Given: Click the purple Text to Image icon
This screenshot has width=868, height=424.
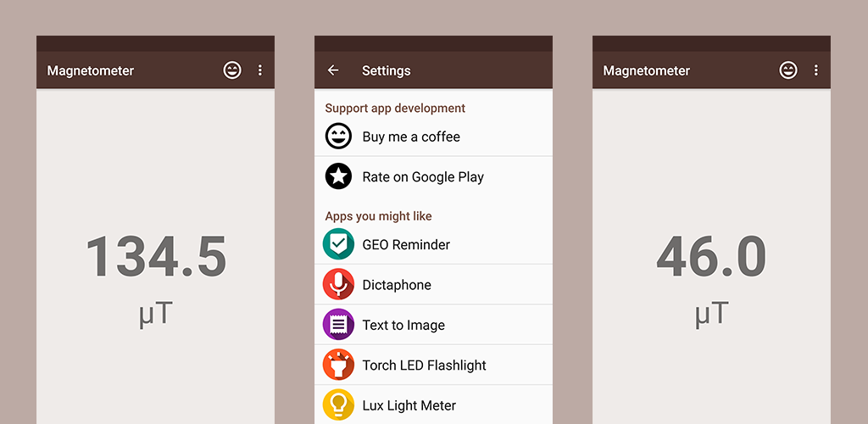Looking at the screenshot, I should (x=338, y=325).
